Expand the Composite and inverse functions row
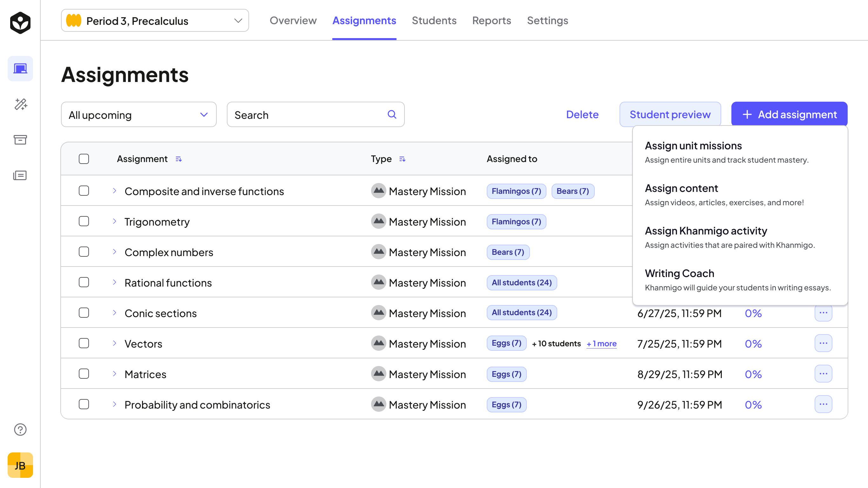Viewport: 868px width, 488px height. 115,191
